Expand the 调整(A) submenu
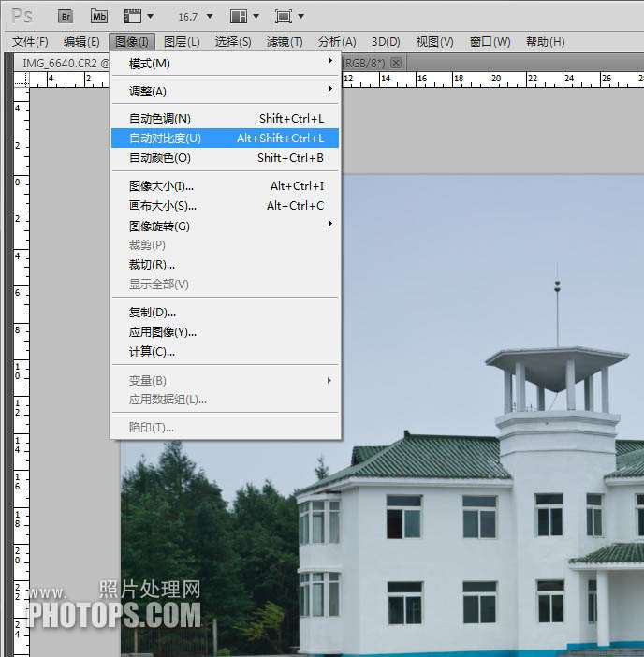Viewport: 644px width, 657px height. (225, 91)
